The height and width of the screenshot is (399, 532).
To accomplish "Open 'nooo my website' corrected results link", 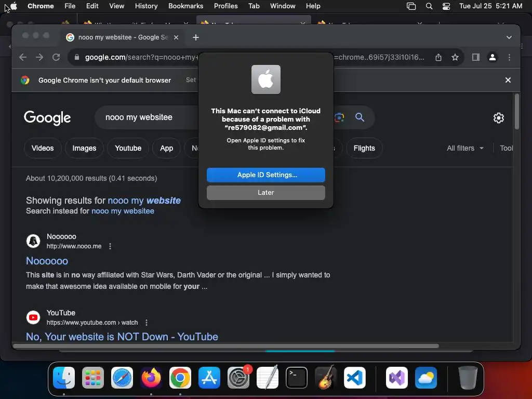I will (x=144, y=201).
